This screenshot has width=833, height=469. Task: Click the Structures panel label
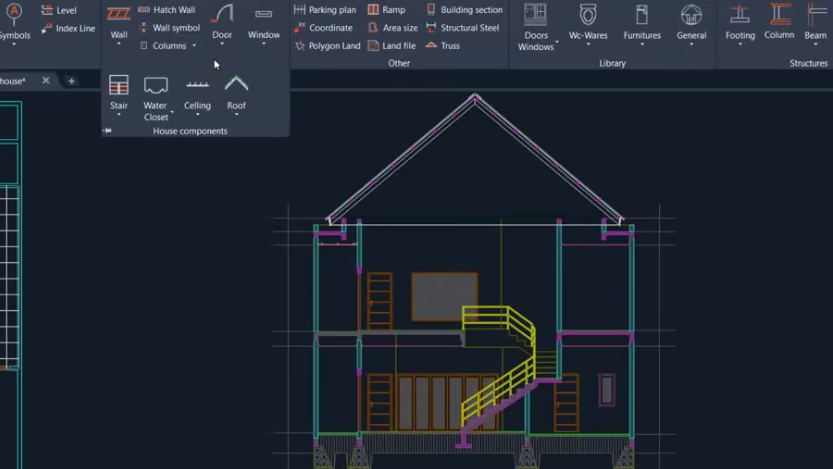click(808, 63)
